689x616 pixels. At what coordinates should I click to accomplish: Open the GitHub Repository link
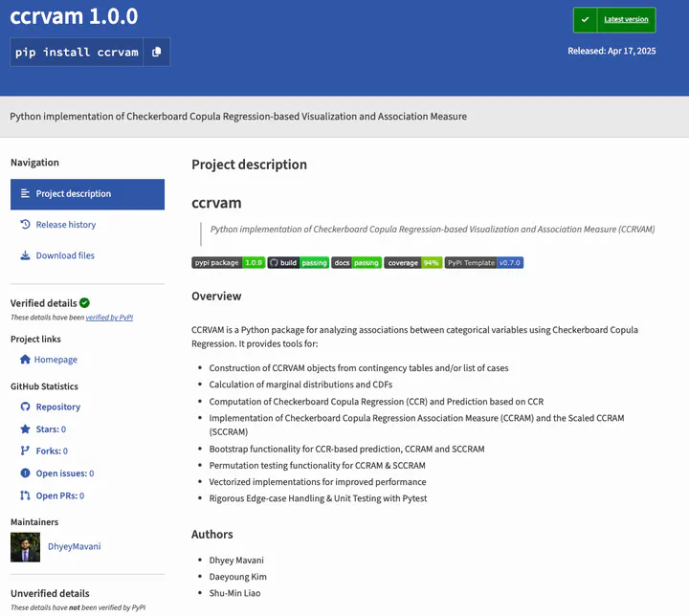point(58,407)
